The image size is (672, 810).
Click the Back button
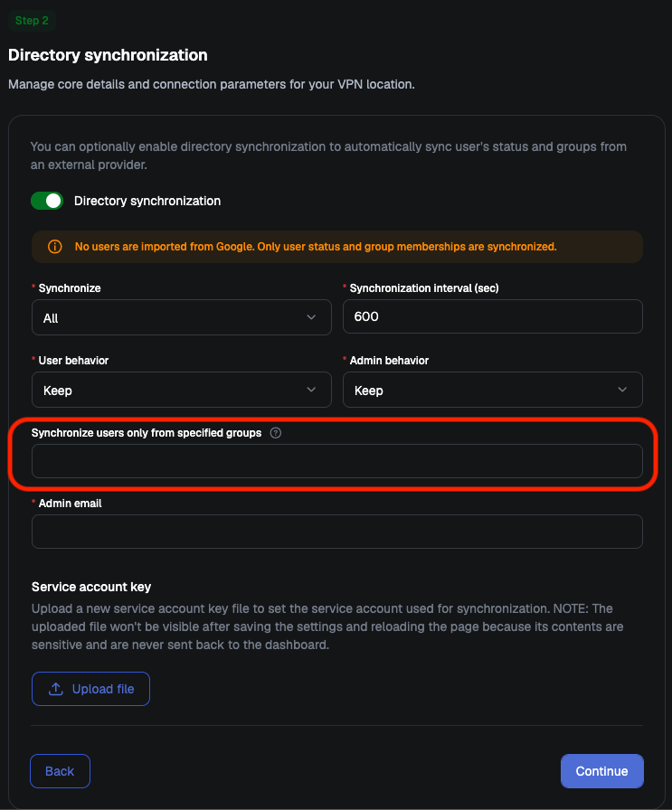[x=60, y=771]
